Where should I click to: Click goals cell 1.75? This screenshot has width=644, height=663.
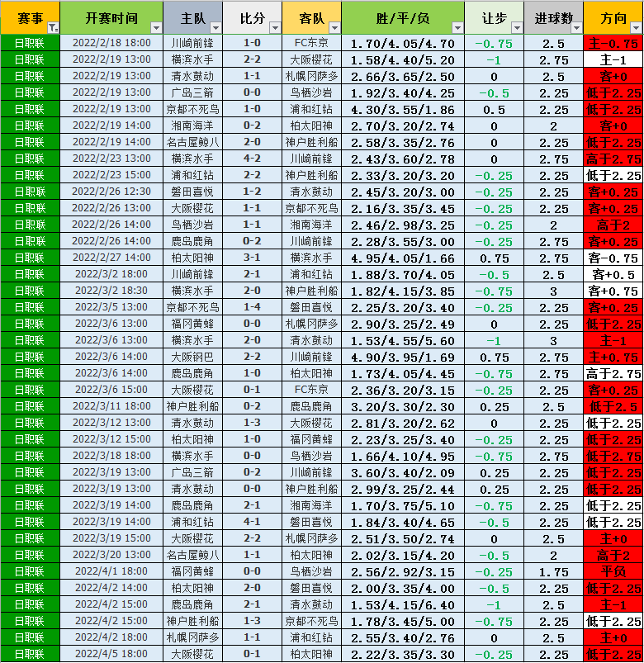tap(553, 571)
